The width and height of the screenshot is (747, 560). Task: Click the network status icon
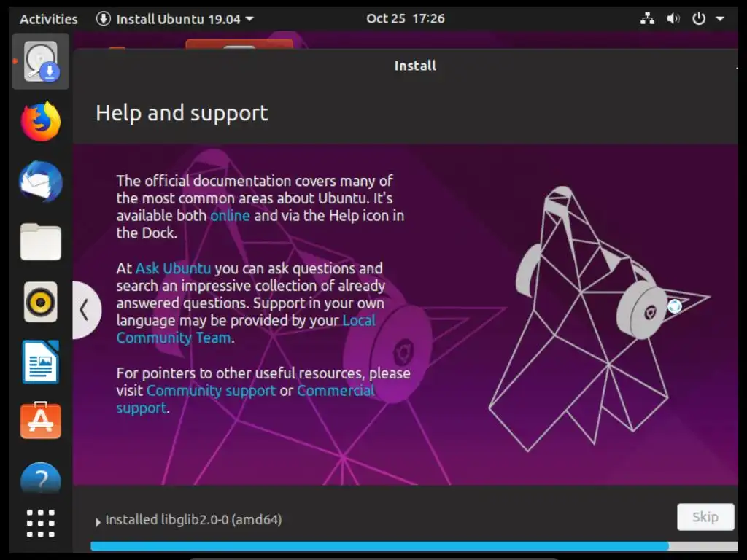[647, 18]
